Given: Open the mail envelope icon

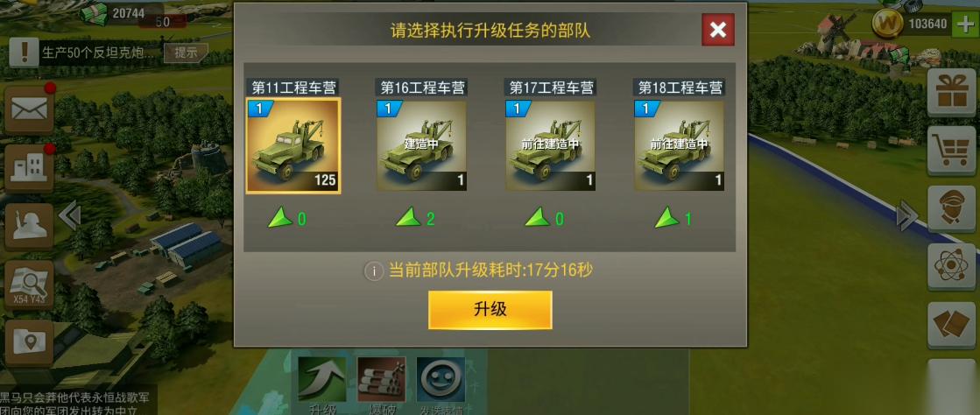Looking at the screenshot, I should click(x=30, y=110).
